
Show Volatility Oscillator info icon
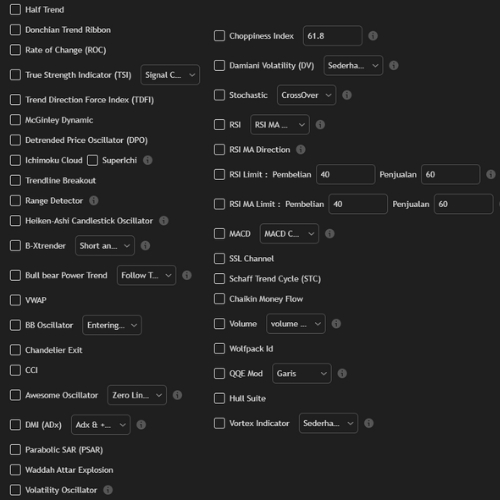point(108,490)
